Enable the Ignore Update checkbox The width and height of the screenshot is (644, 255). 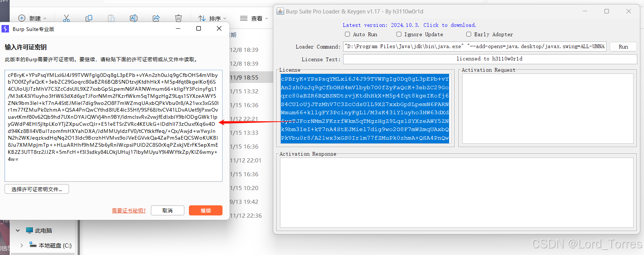399,34
